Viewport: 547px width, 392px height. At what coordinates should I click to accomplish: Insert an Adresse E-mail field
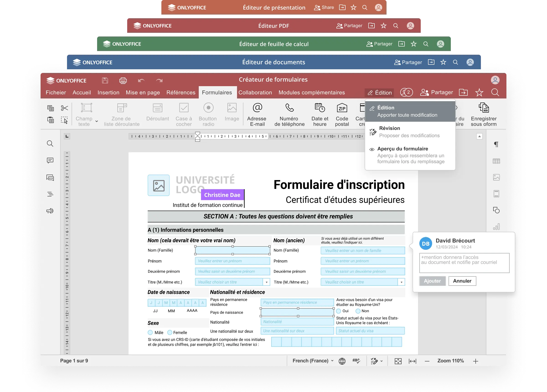click(257, 114)
